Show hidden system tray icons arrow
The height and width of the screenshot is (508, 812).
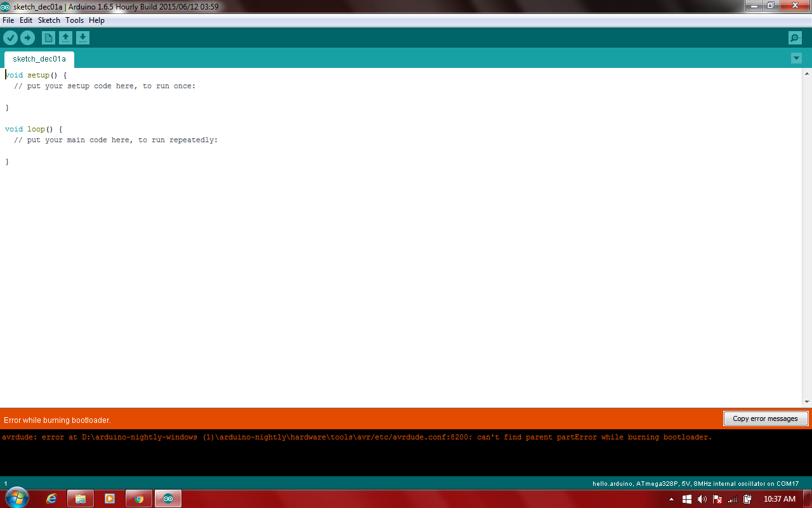pos(672,499)
